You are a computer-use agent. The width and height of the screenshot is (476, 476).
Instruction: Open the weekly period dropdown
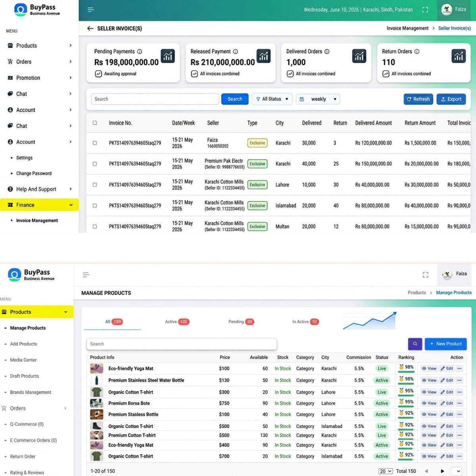pyautogui.click(x=318, y=99)
